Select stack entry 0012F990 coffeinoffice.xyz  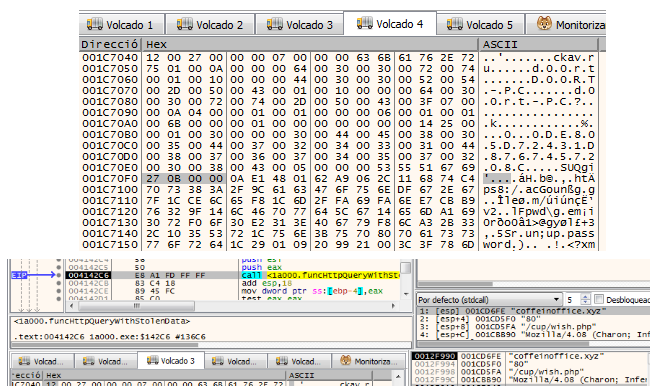pyautogui.click(x=530, y=356)
